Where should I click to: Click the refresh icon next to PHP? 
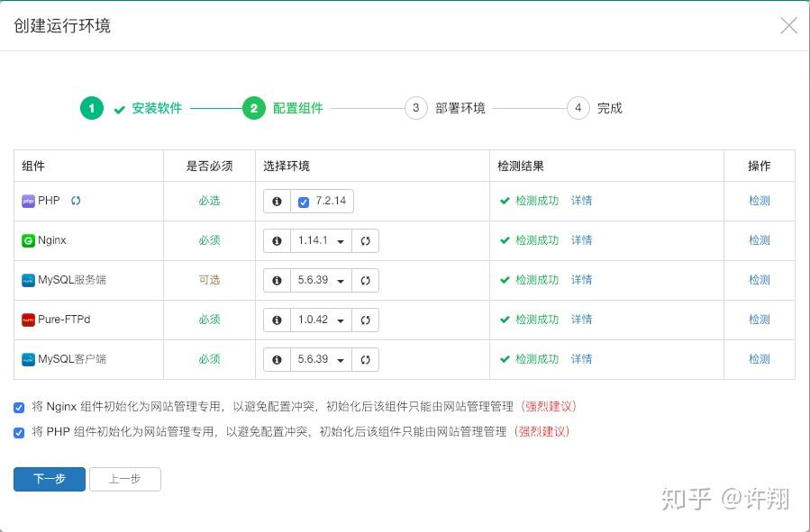76,201
